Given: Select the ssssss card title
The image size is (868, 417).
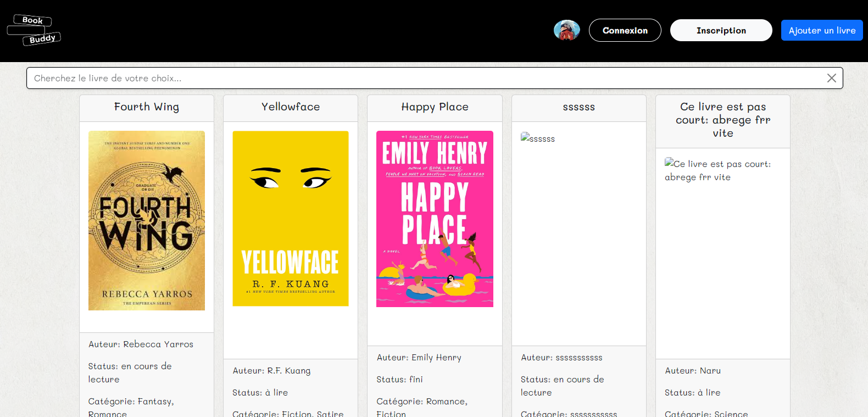Looking at the screenshot, I should [x=579, y=107].
